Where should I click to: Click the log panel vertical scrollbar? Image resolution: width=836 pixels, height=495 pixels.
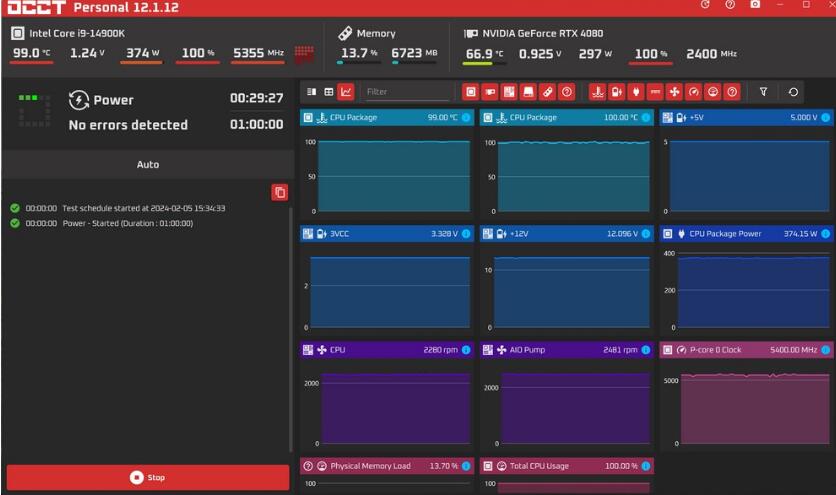[291, 330]
